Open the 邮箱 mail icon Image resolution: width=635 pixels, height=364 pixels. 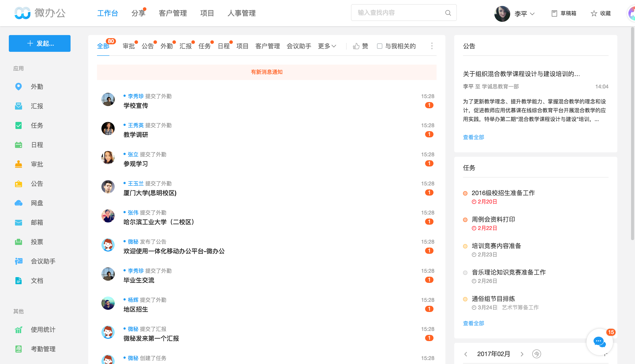(18, 222)
